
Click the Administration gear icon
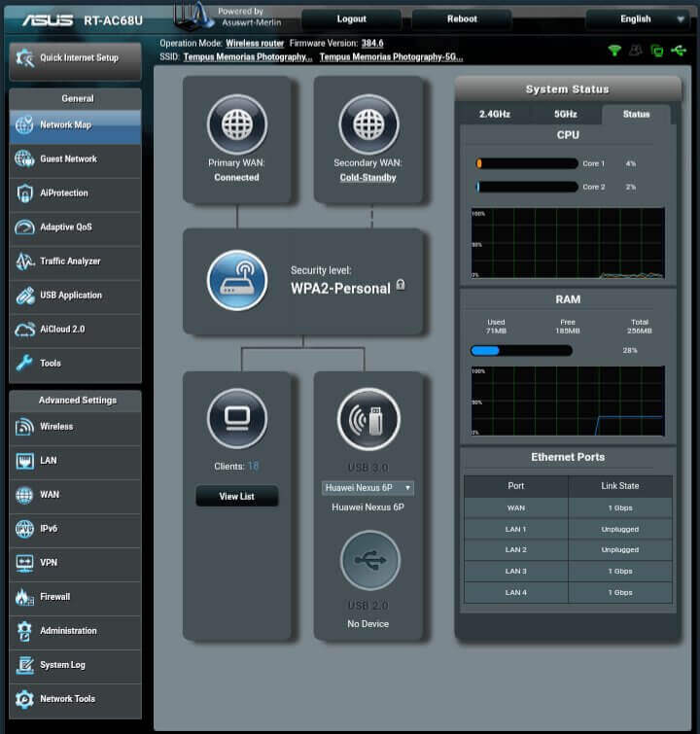(24, 631)
